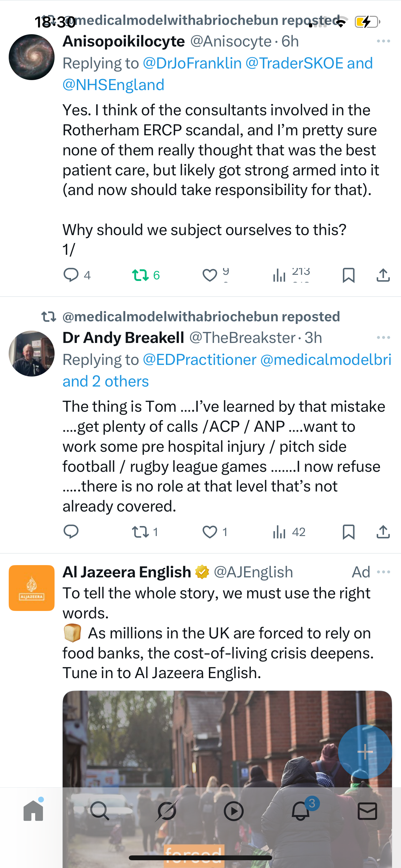Viewport: 401px width, 868px height.
Task: Tap the compose new post button
Action: (x=365, y=751)
